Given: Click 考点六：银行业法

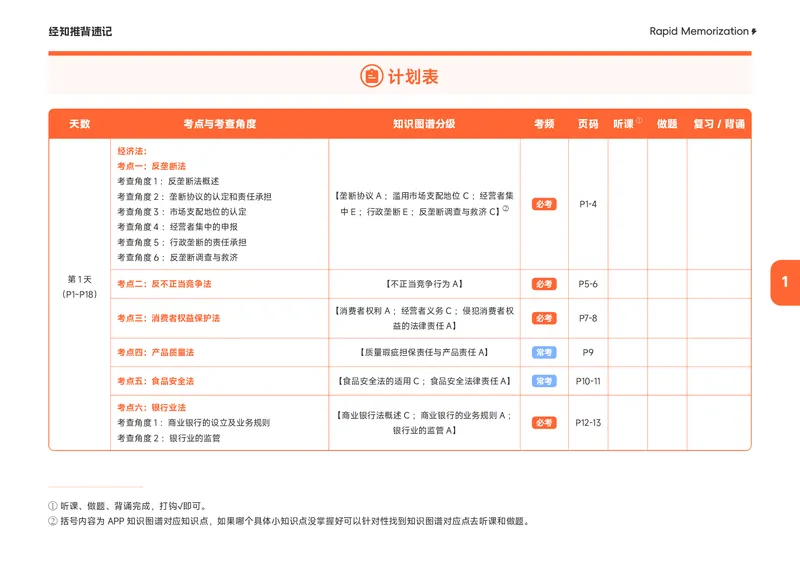Looking at the screenshot, I should [x=152, y=407].
